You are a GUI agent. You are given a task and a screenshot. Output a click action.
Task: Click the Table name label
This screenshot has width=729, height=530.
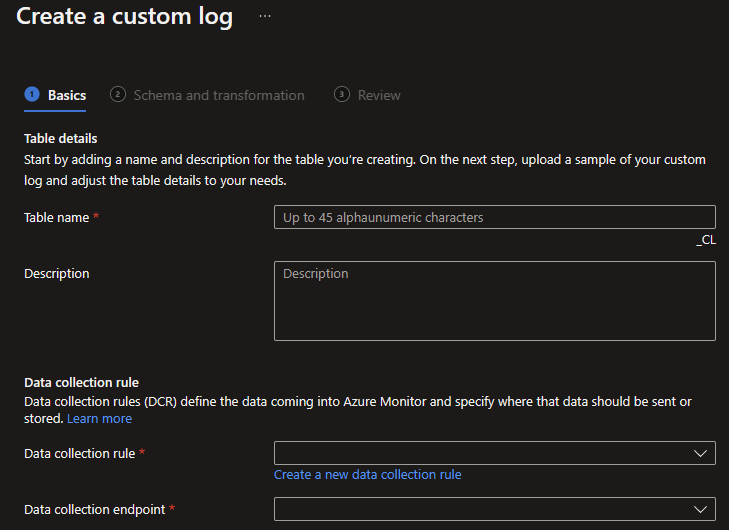(57, 218)
